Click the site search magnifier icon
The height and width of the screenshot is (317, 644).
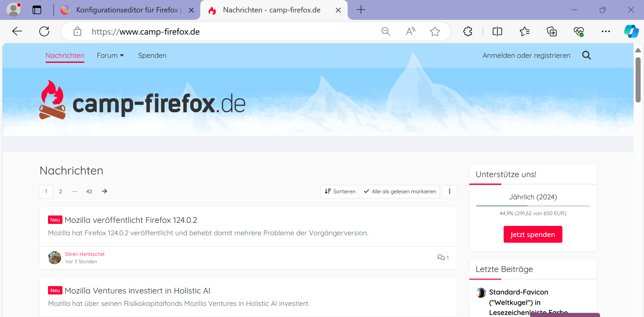587,55
